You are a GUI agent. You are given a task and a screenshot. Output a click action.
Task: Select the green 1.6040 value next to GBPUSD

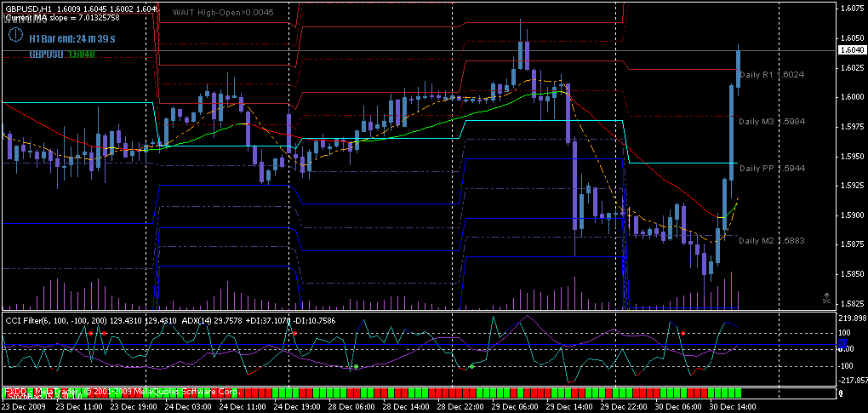80,54
